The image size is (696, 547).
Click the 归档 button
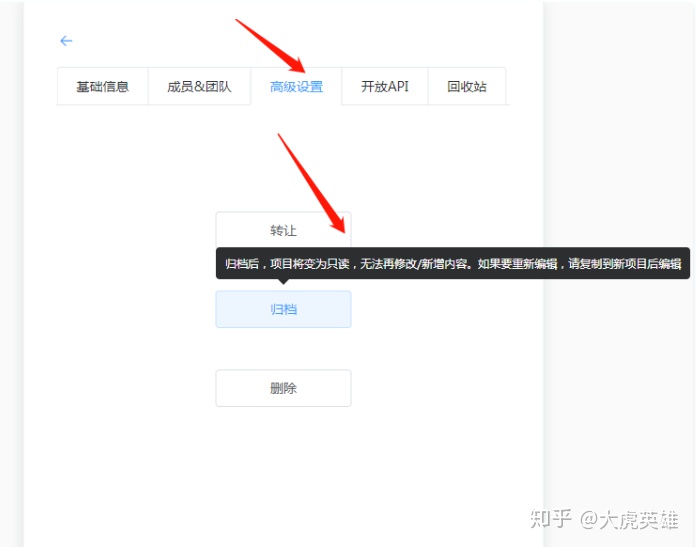[283, 309]
